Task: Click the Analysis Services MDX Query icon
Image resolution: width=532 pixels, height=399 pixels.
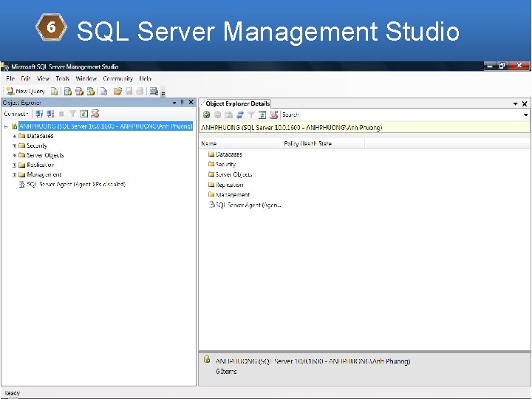Action: [68, 91]
